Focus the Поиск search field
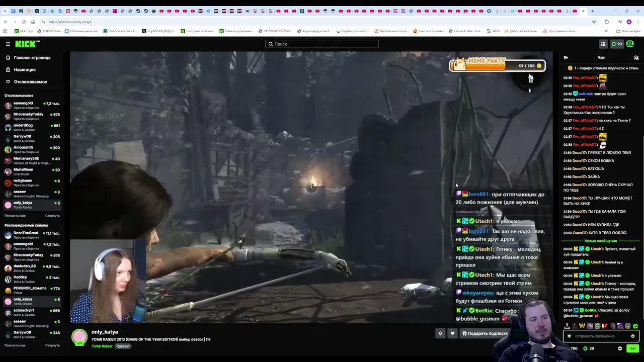This screenshot has height=362, width=644. click(322, 44)
